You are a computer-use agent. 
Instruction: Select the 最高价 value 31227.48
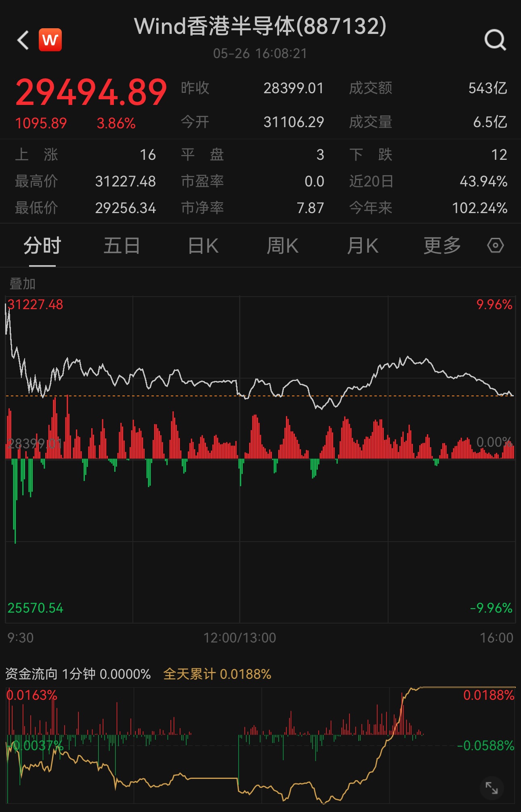pyautogui.click(x=126, y=181)
